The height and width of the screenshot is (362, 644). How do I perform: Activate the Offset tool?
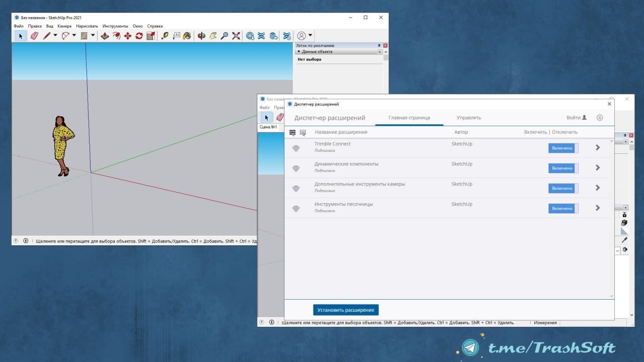click(x=116, y=36)
